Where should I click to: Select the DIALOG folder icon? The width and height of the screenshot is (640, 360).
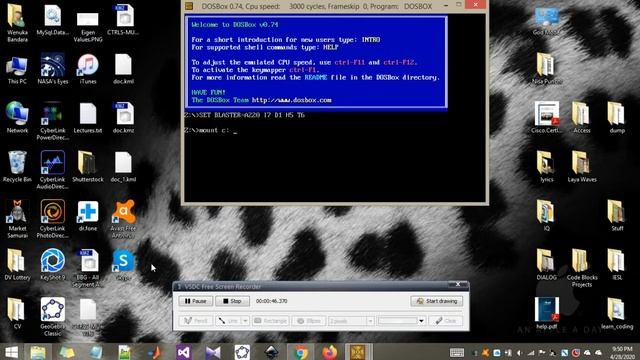(547, 264)
